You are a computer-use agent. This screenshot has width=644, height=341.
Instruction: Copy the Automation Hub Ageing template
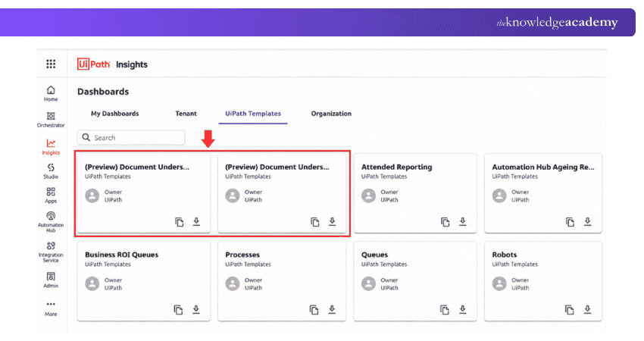click(570, 222)
